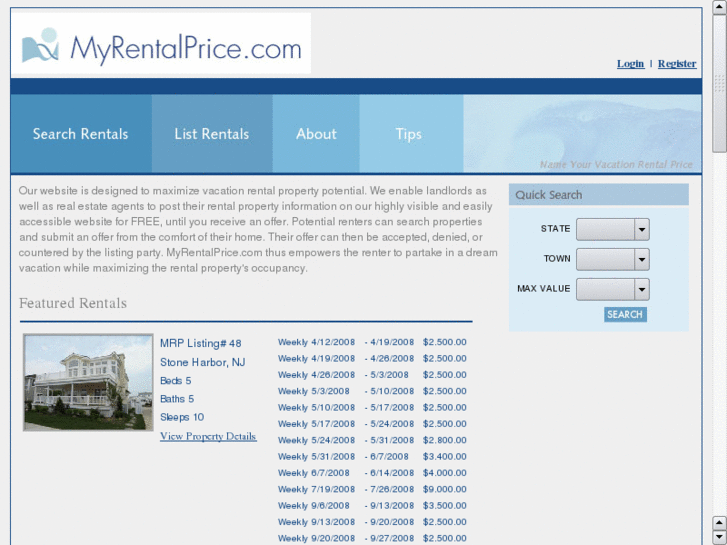Click the Quick Search panel header

coord(599,195)
